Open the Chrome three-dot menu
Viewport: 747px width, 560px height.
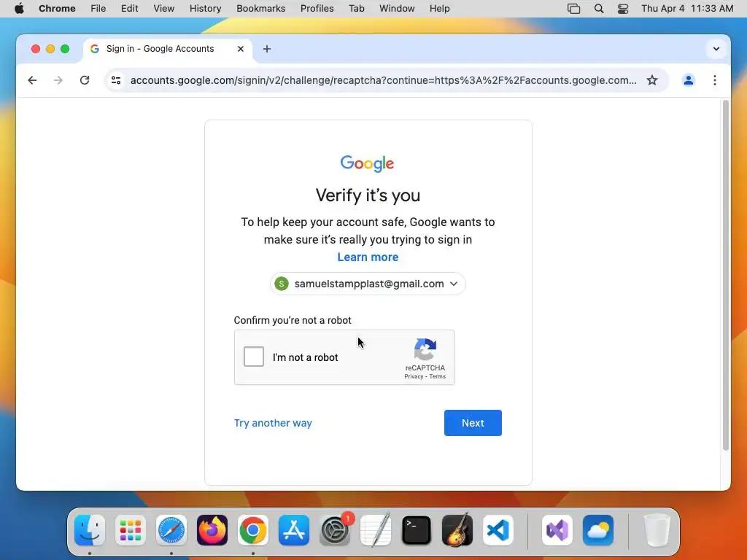point(715,80)
